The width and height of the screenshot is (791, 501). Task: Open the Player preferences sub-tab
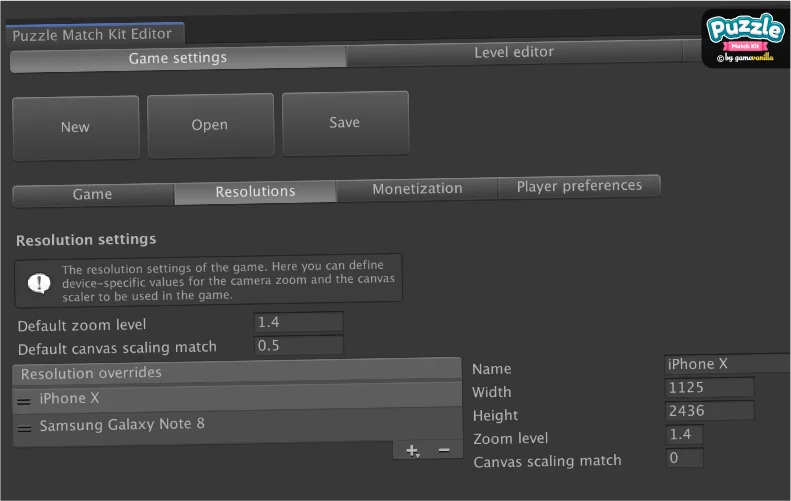[579, 186]
